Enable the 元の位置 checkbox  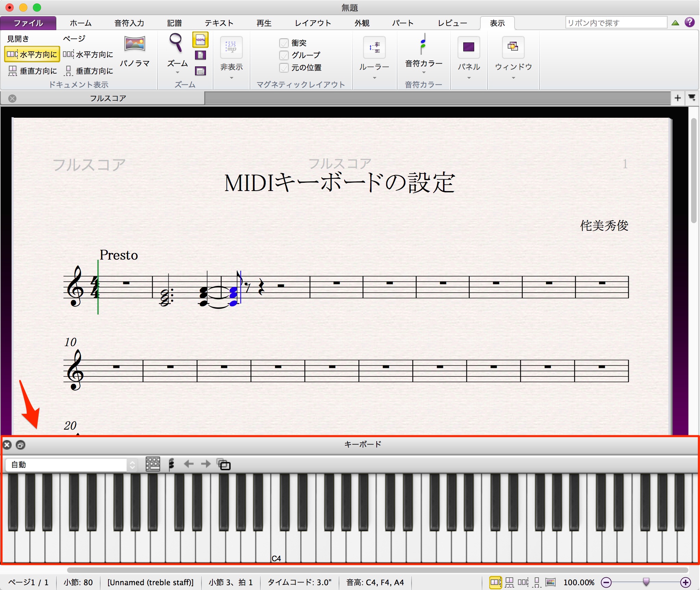tap(284, 67)
